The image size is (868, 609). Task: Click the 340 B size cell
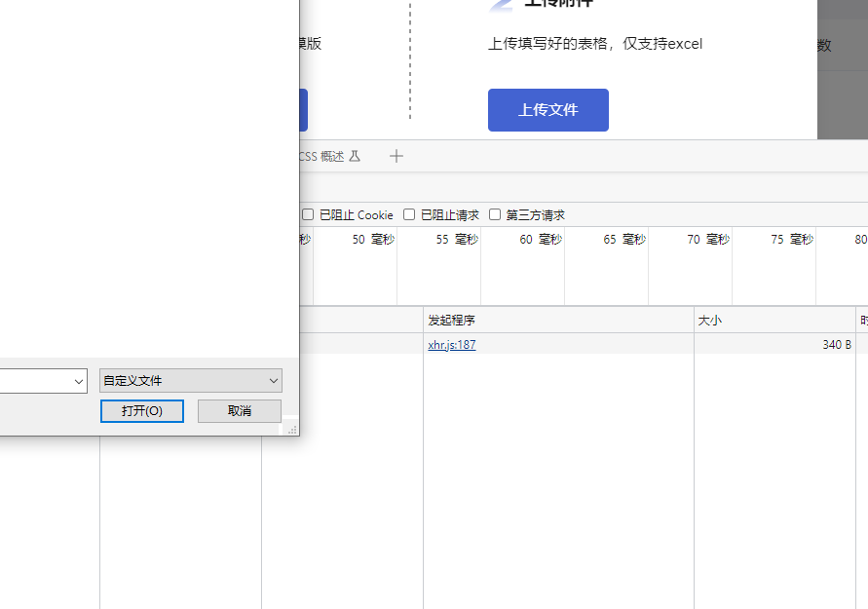click(836, 344)
